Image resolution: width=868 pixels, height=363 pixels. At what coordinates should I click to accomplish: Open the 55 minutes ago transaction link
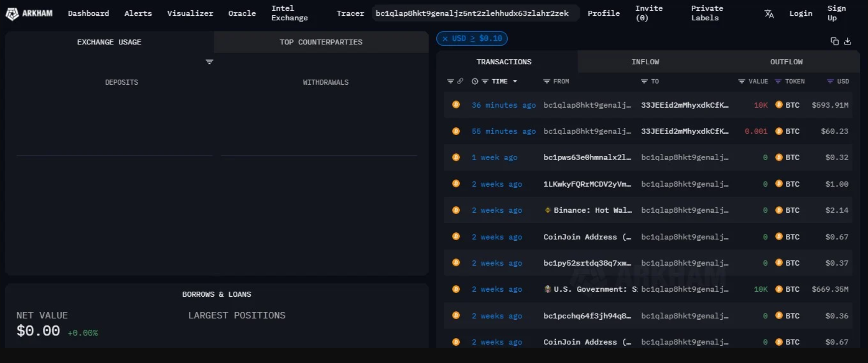point(504,131)
